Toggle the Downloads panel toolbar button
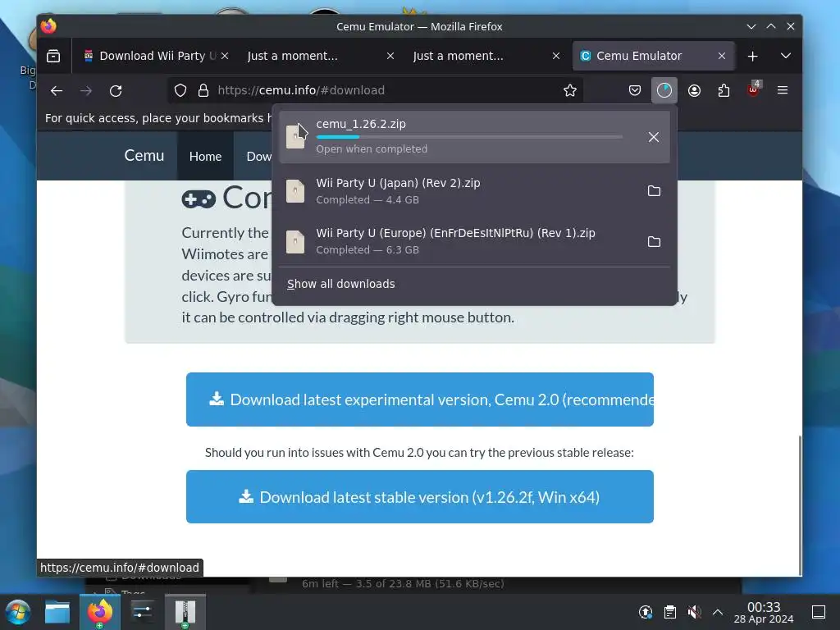This screenshot has height=630, width=840. click(664, 90)
